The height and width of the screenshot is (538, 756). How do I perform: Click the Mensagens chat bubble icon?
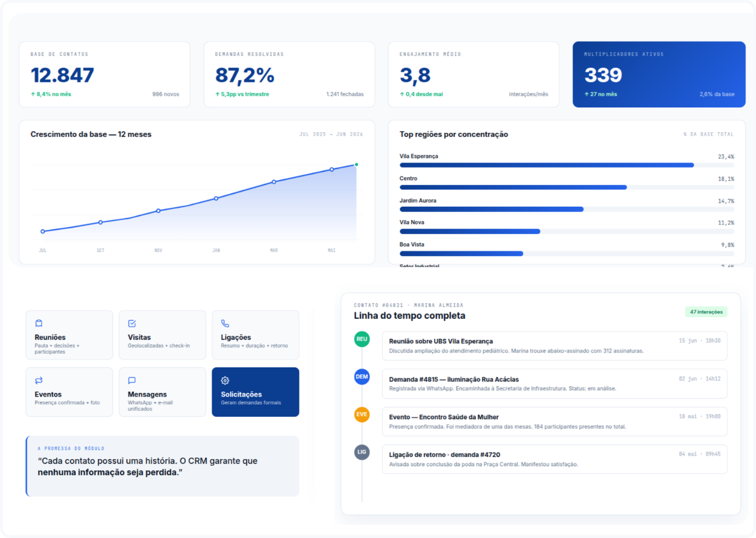pyautogui.click(x=132, y=380)
